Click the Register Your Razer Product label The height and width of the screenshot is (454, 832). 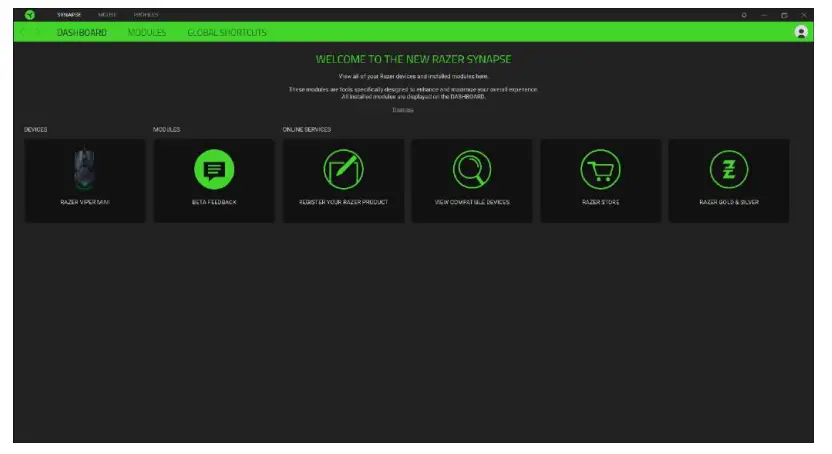[343, 202]
